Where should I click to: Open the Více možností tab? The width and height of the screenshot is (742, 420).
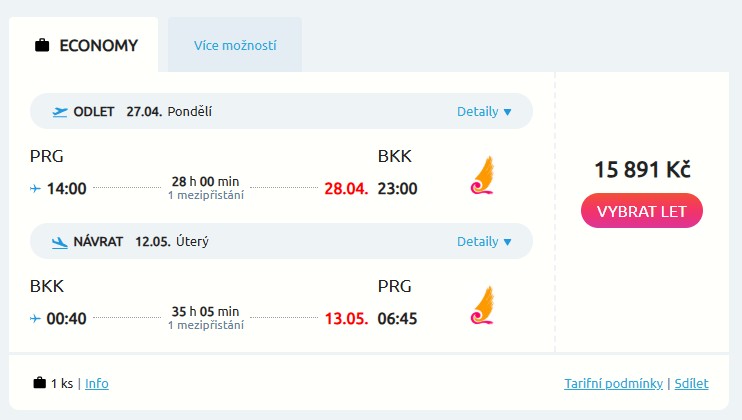point(235,45)
